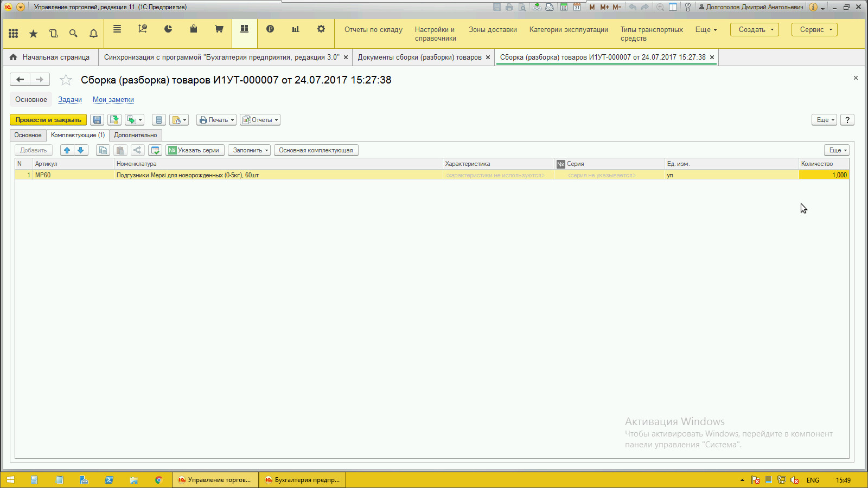Select the Количество cell showing 1,000
Screen dimensions: 868x488
point(824,175)
